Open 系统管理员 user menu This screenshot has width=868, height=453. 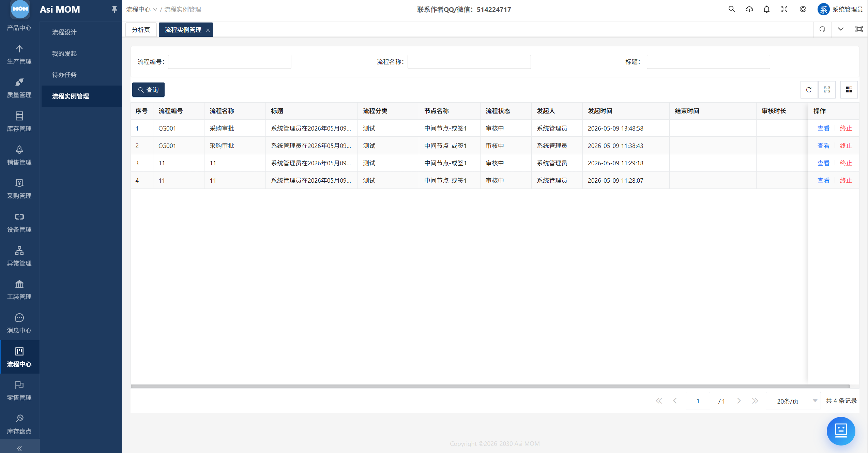point(840,9)
